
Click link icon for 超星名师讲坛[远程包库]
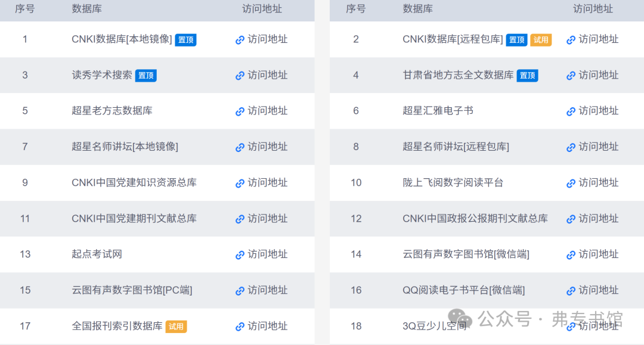pos(571,147)
